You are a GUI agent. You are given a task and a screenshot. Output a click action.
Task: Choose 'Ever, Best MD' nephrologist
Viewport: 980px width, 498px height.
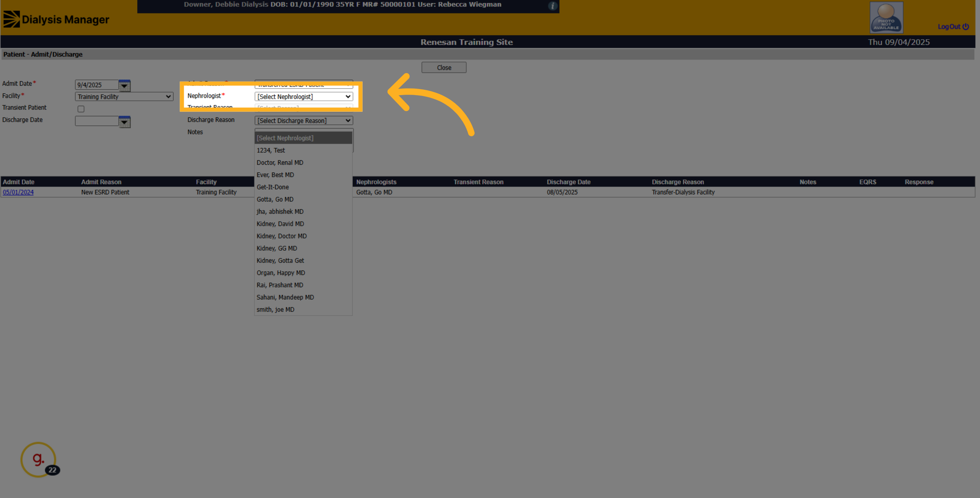coord(303,175)
